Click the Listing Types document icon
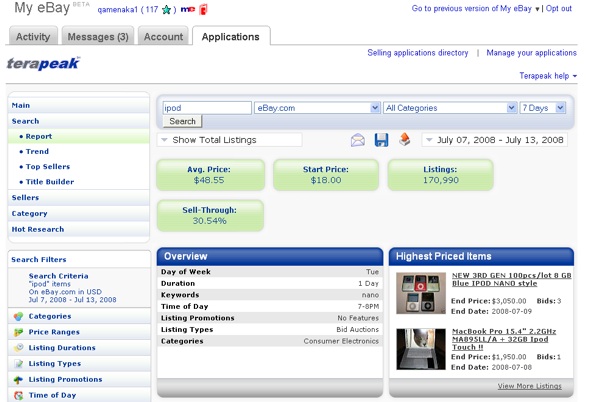The image size is (590, 402). coord(18,364)
